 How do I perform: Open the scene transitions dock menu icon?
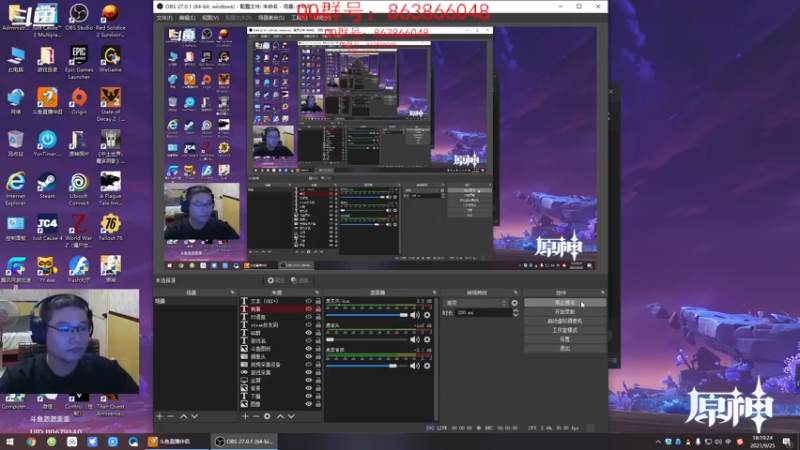click(x=515, y=292)
